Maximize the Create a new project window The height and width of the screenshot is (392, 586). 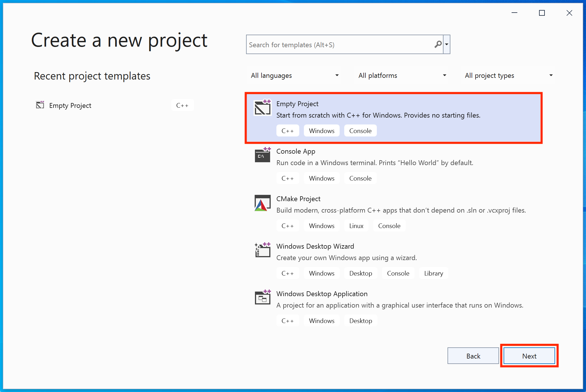tap(542, 13)
